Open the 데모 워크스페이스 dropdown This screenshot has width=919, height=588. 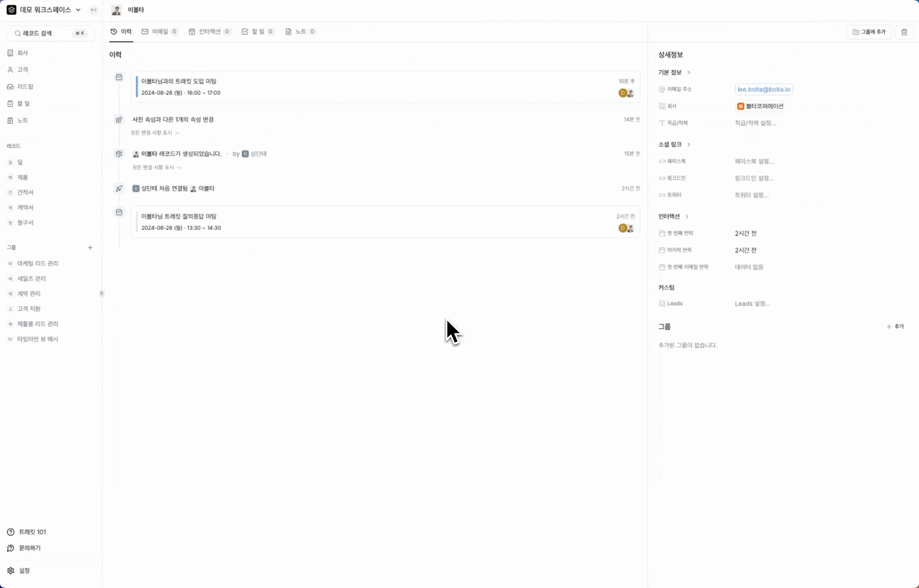(45, 10)
